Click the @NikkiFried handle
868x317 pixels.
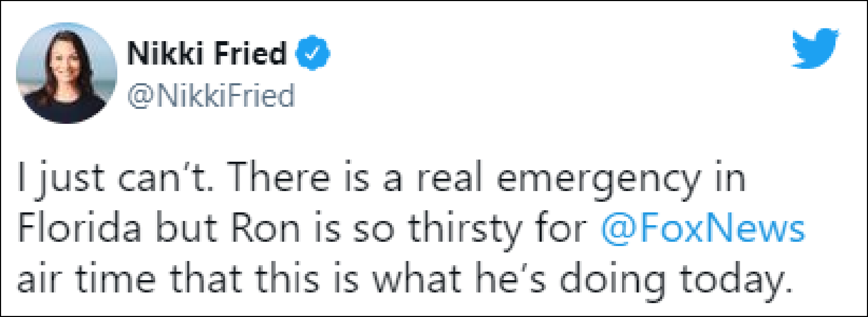point(211,96)
